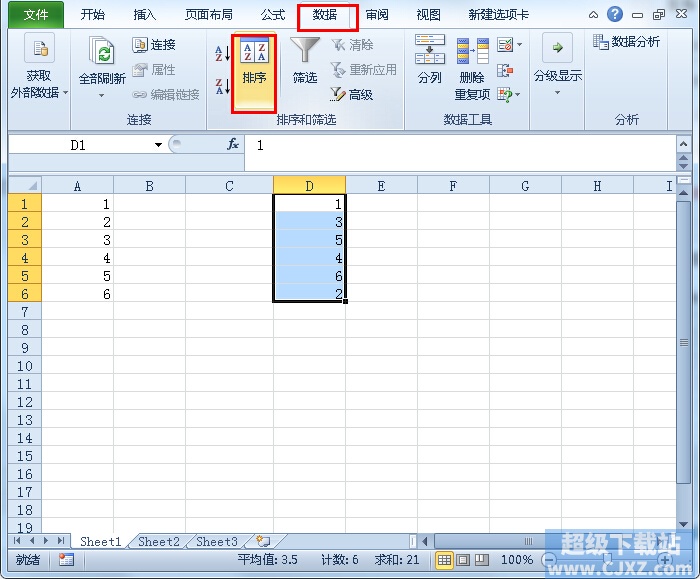Select the Sheet3 worksheet tab
The image size is (700, 579).
(217, 542)
